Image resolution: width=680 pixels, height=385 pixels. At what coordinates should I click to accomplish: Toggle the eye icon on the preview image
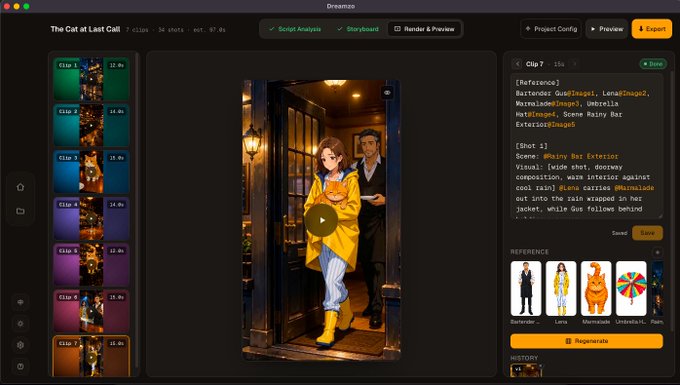point(387,92)
